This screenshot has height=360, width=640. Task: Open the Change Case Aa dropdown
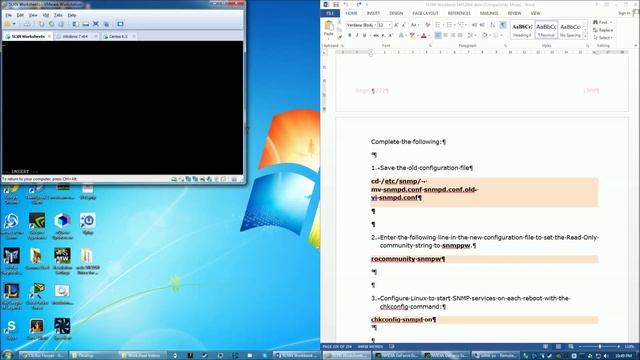415,25
